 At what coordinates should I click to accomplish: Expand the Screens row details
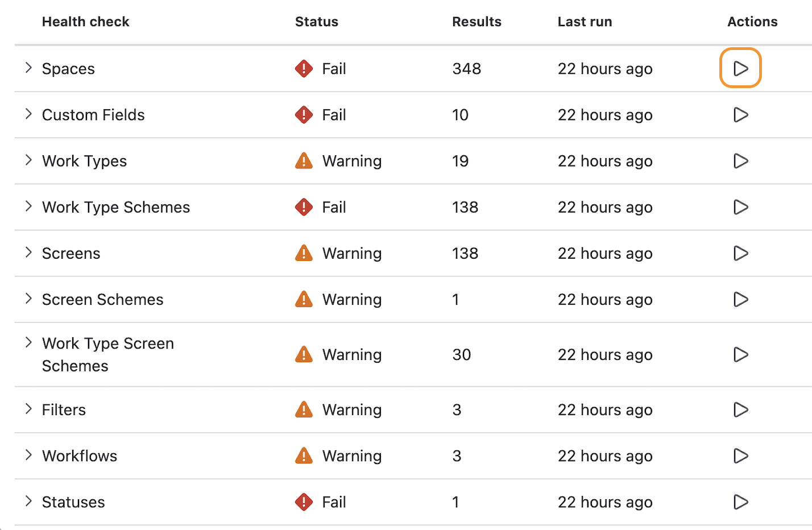(x=28, y=252)
